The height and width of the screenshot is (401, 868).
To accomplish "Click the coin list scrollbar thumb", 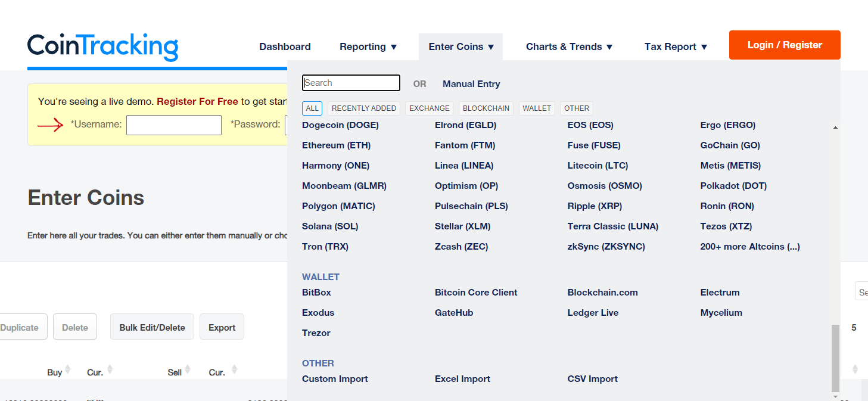I will coord(835,358).
